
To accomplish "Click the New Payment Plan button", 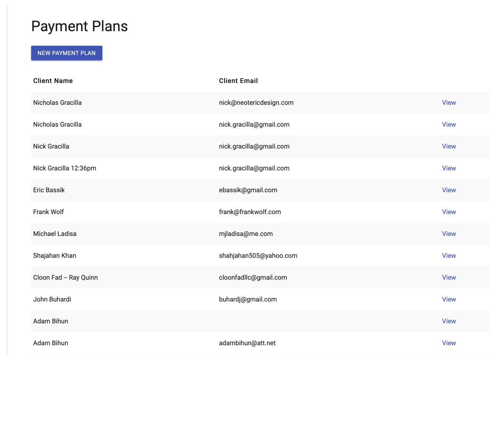I will pos(67,53).
